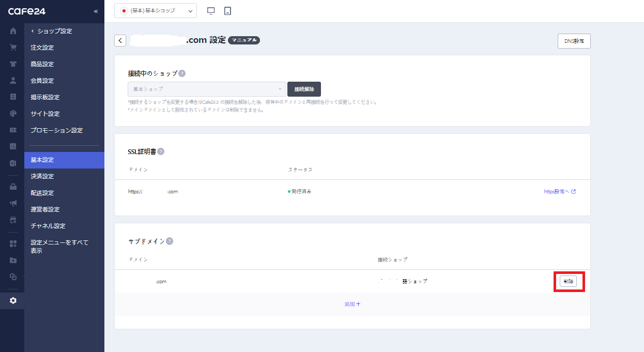The image size is (644, 352).
Task: Open the apps grid icon
Action: (13, 243)
